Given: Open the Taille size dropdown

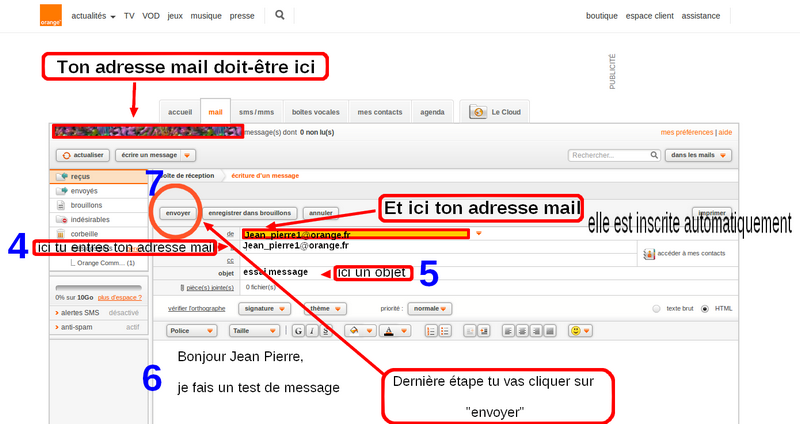Looking at the screenshot, I should coord(254,331).
